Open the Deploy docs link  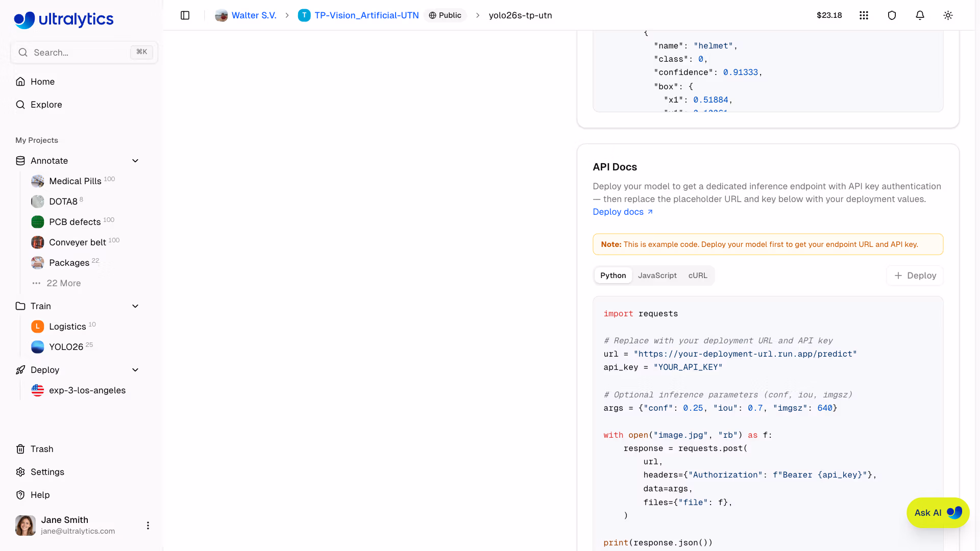tap(623, 212)
